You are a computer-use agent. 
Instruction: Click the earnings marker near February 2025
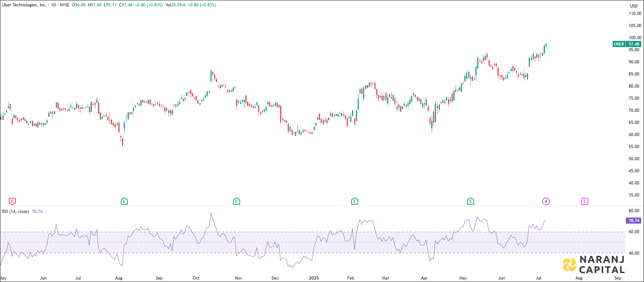pyautogui.click(x=355, y=202)
